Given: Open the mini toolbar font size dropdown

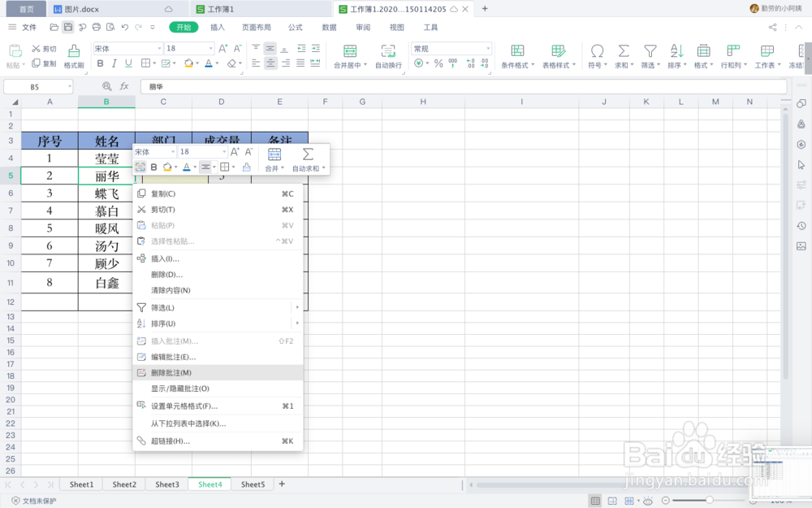Looking at the screenshot, I should pyautogui.click(x=224, y=152).
